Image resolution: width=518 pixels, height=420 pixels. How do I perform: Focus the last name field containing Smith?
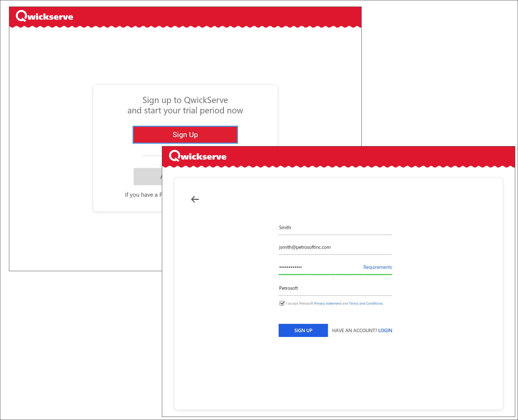[335, 228]
